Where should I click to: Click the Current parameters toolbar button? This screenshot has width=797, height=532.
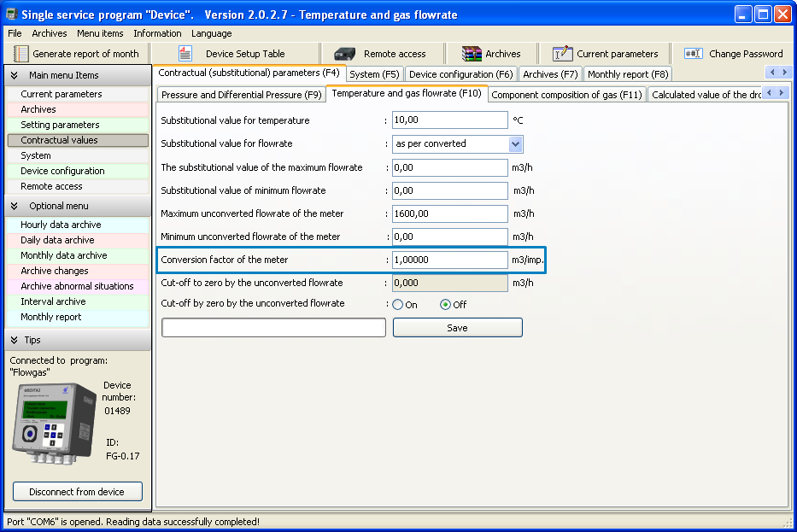click(x=606, y=53)
